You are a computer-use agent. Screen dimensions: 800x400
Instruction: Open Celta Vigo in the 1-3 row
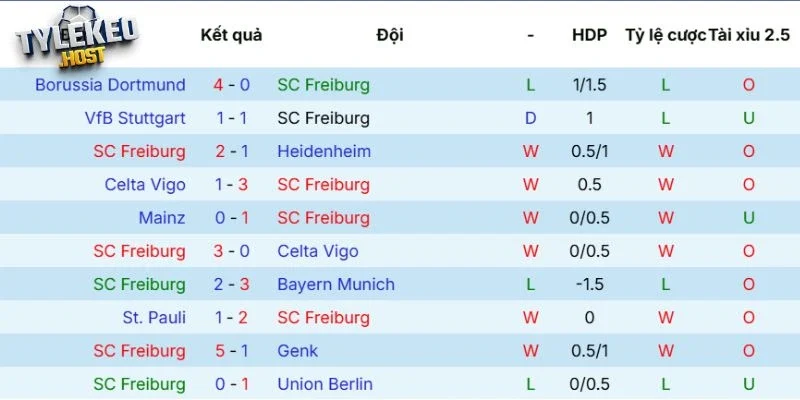pyautogui.click(x=145, y=185)
